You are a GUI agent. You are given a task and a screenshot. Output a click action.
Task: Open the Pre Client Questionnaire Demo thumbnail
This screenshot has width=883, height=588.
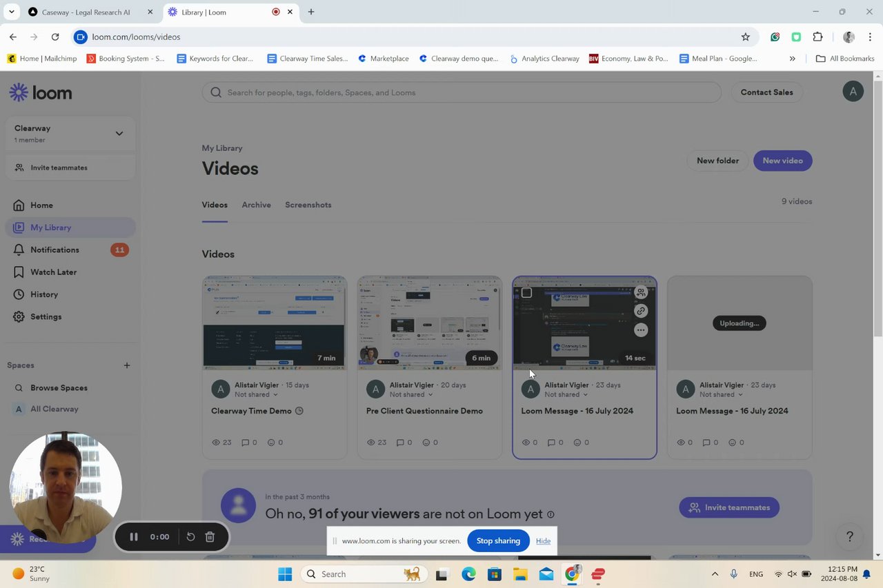[430, 323]
